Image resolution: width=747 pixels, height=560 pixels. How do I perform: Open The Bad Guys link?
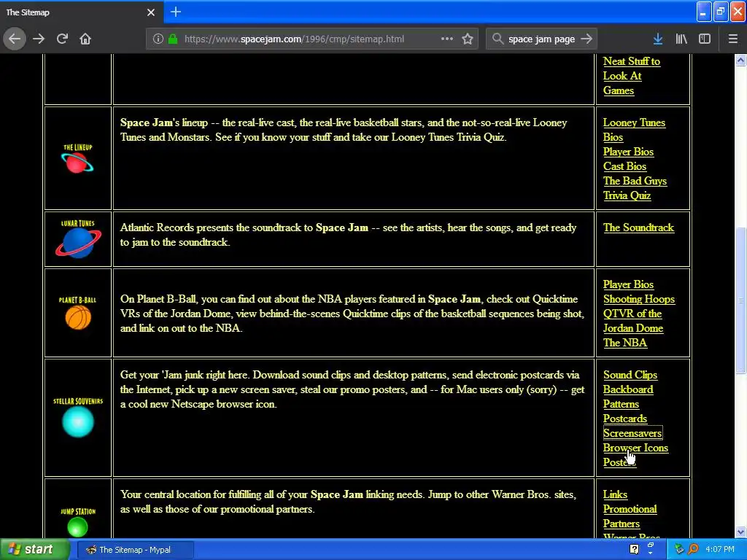click(635, 181)
